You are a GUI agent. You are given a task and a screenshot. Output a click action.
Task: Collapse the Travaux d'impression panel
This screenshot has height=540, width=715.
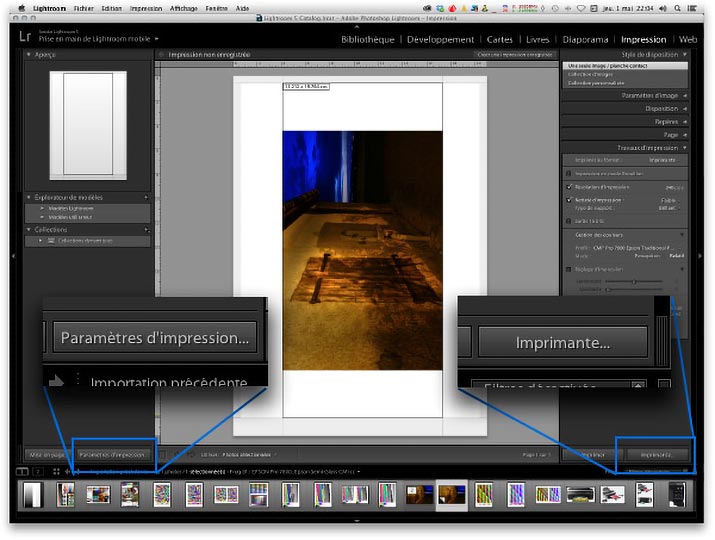click(x=684, y=148)
